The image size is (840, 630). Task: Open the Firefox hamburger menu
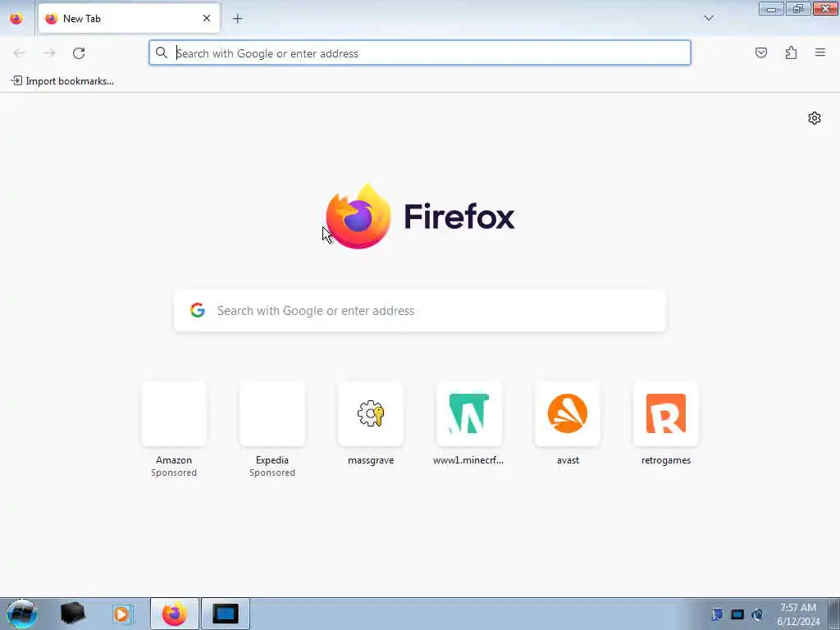(819, 52)
